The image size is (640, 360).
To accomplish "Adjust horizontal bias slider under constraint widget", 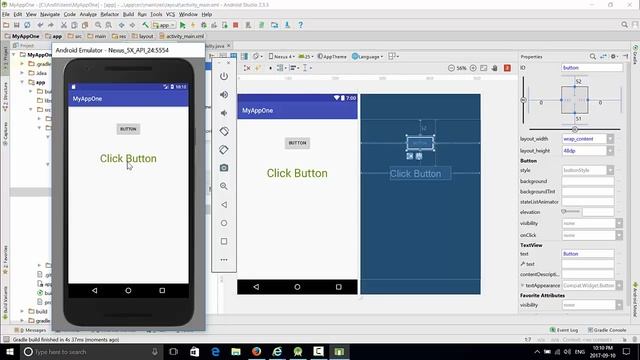I will [575, 129].
